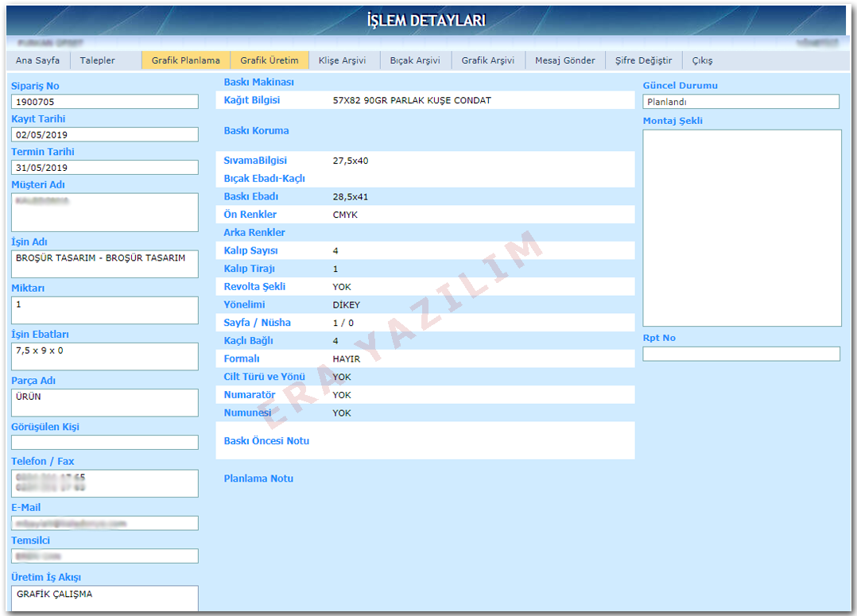Viewport: 857px width, 616px height.
Task: Open the Ana Sayfa menu item
Action: (37, 60)
